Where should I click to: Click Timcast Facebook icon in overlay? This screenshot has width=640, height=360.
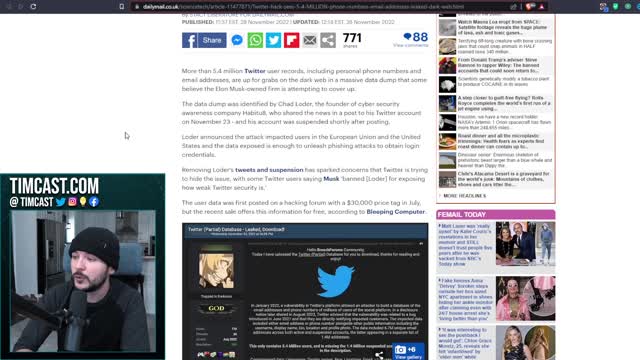pyautogui.click(x=94, y=202)
